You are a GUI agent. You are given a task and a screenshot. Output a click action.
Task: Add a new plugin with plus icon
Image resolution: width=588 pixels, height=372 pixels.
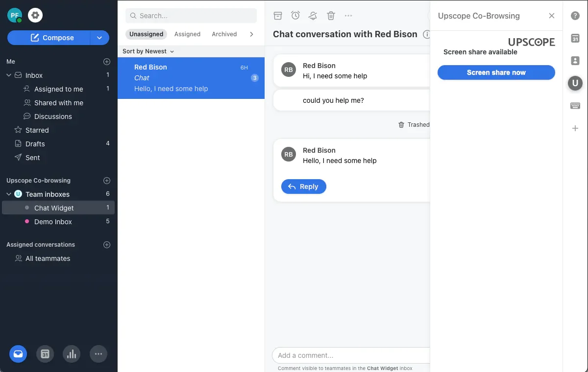point(575,128)
